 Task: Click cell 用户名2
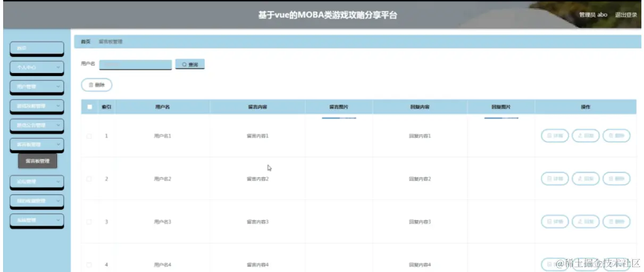(162, 179)
